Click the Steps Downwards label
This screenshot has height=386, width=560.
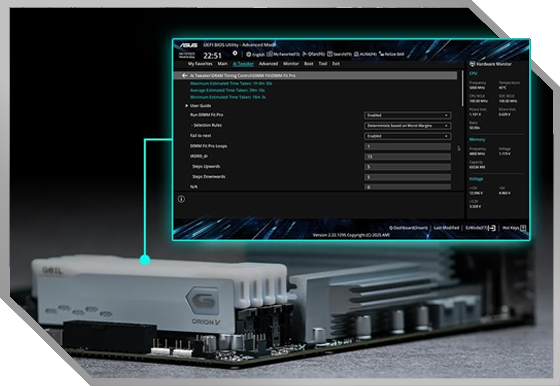209,177
